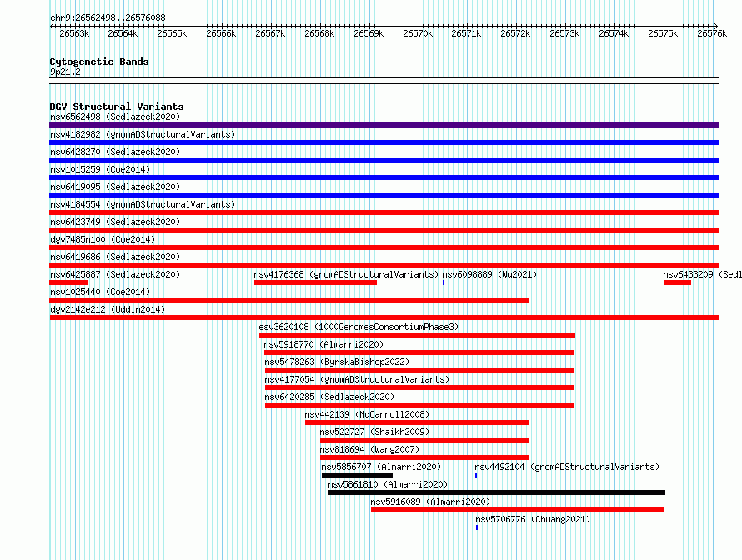The width and height of the screenshot is (742, 560).
Task: Open nsv4492104 (gnomADStructuralVariants) label
Action: tap(567, 467)
